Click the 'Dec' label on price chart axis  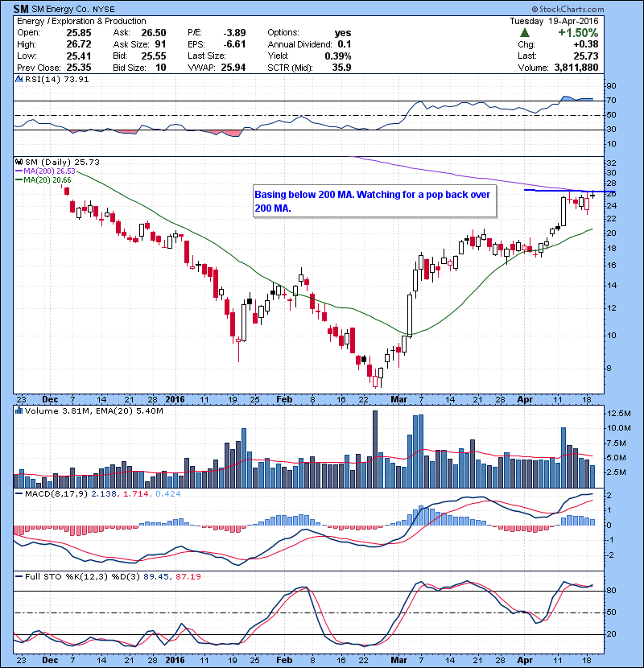point(50,400)
